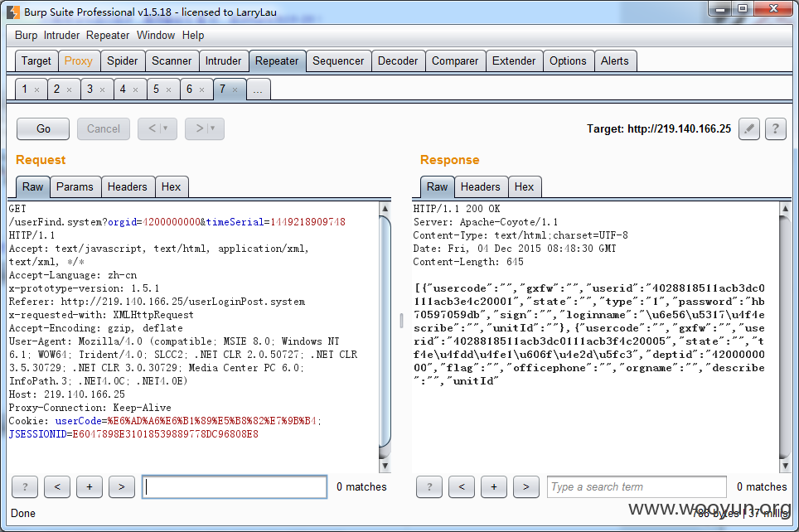
Task: Click the 'Content-Length: 645' response header line
Action: 468,262
